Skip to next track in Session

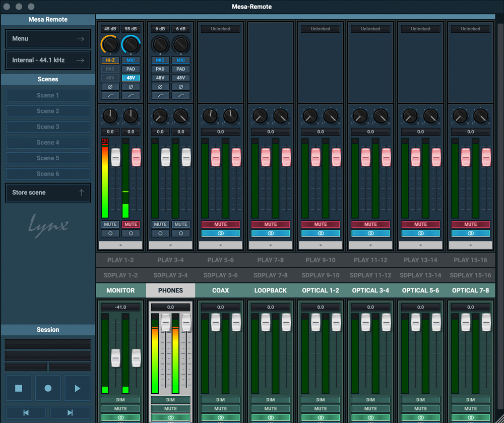[x=70, y=413]
